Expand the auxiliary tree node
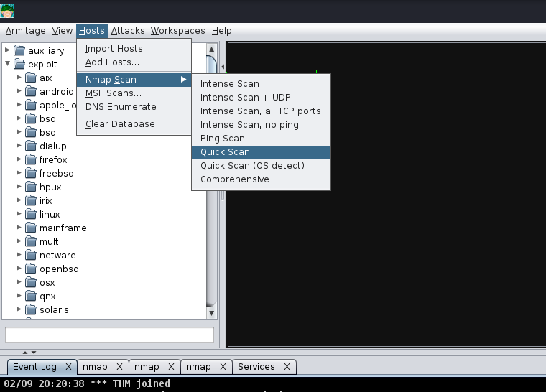Image resolution: width=546 pixels, height=392 pixels. coord(7,50)
